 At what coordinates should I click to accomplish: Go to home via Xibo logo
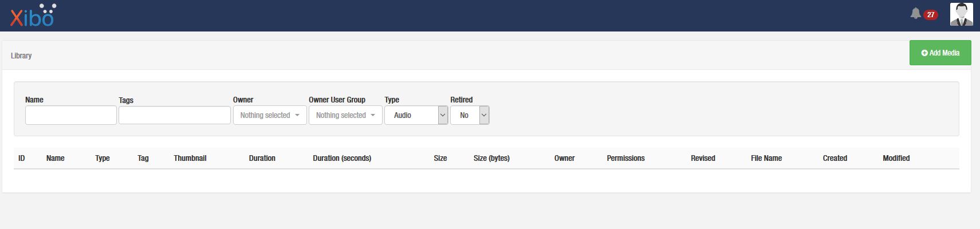[33, 15]
